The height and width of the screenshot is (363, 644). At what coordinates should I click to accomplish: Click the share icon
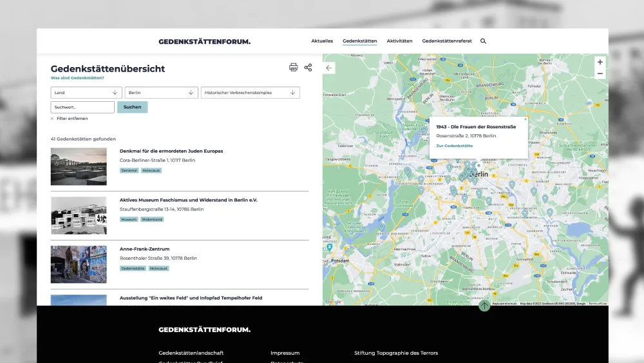coord(308,68)
